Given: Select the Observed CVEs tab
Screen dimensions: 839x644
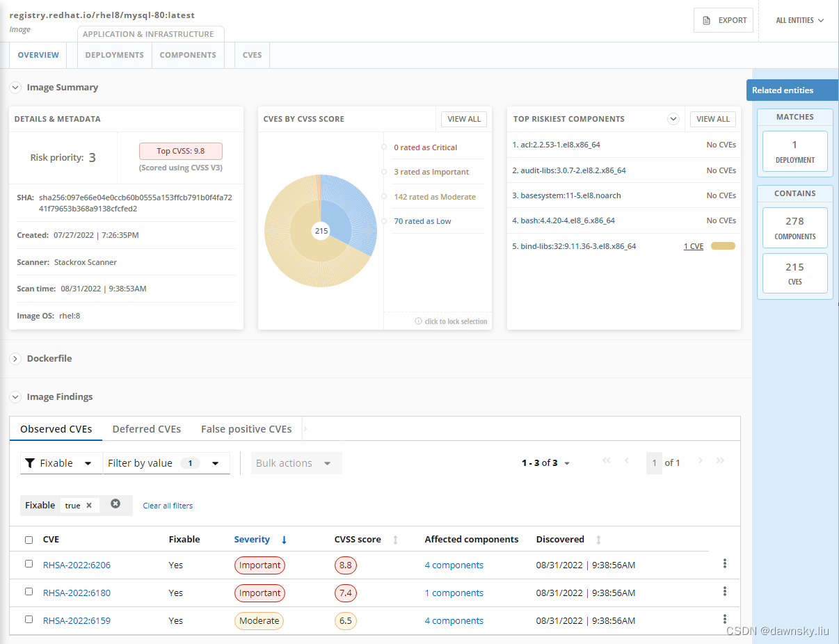Looking at the screenshot, I should coord(56,429).
